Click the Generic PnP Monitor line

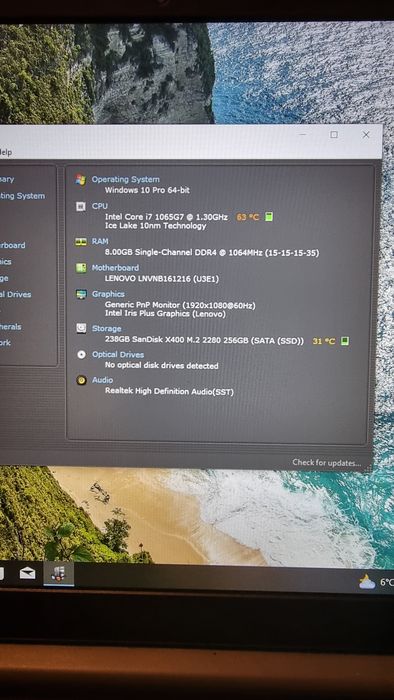click(x=180, y=305)
